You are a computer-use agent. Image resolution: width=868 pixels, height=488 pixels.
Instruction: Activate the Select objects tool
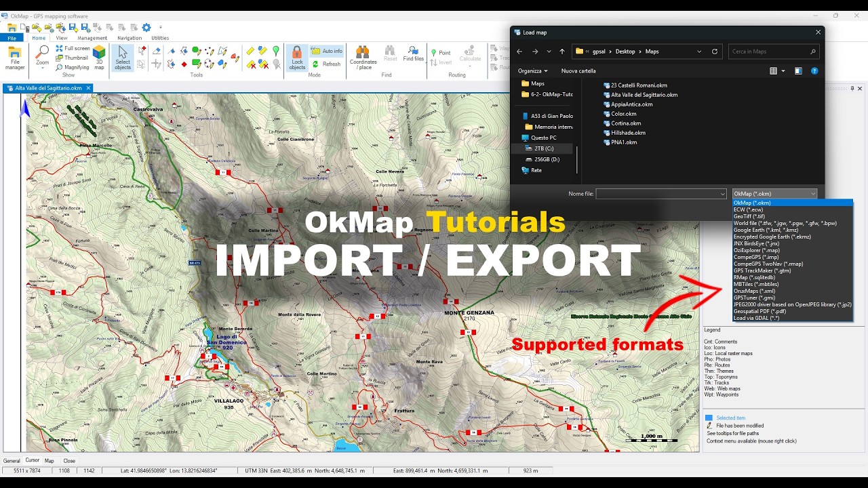[123, 58]
